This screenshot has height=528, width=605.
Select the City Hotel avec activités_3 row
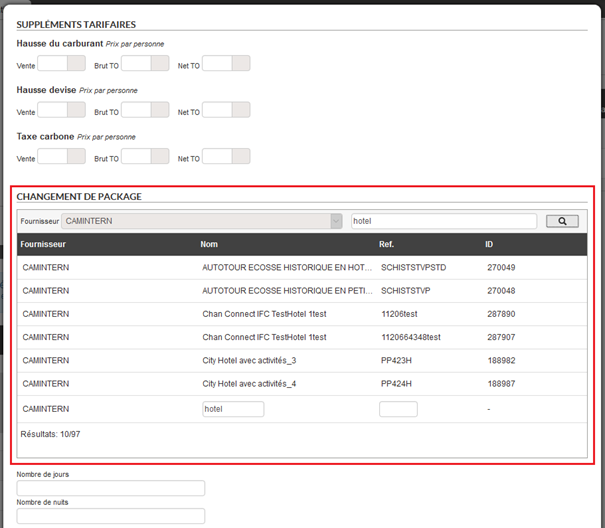[x=300, y=360]
